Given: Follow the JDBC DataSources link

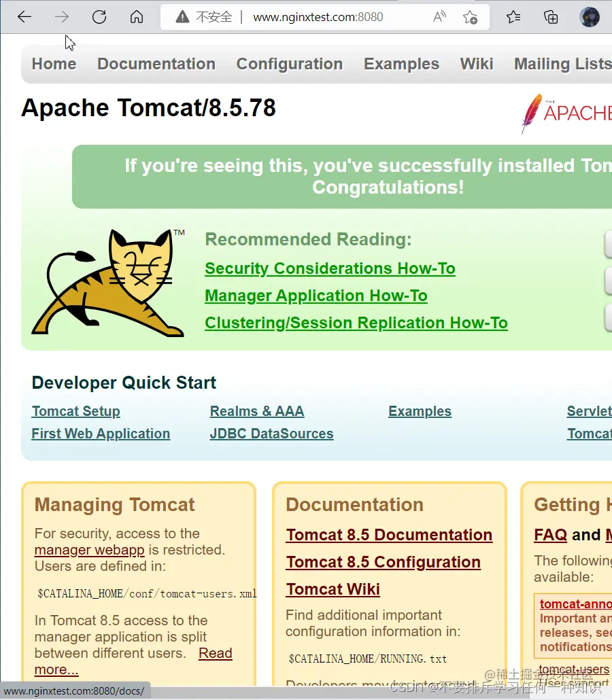Looking at the screenshot, I should (271, 434).
